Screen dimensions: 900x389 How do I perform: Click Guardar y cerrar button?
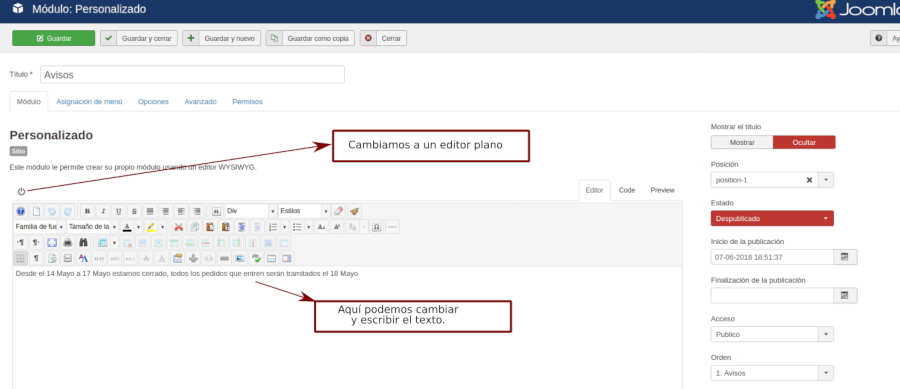tap(139, 38)
